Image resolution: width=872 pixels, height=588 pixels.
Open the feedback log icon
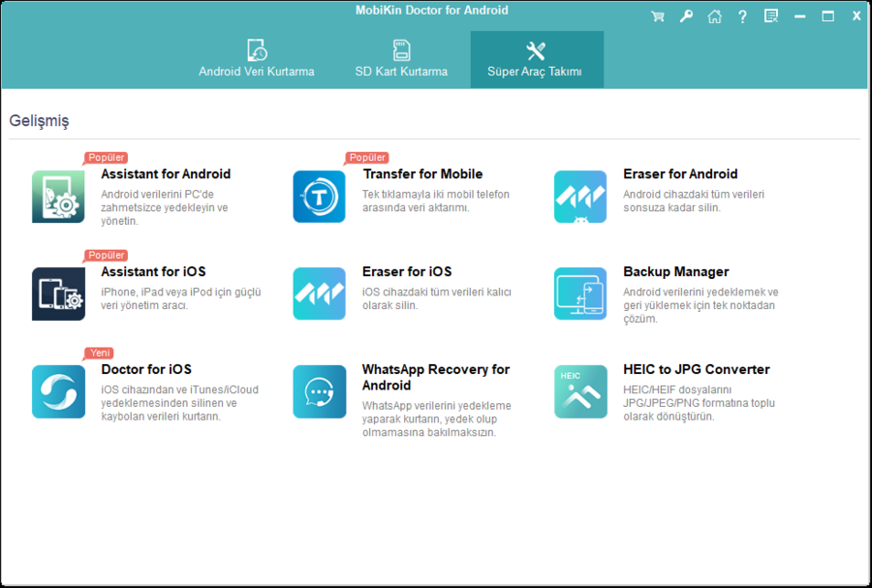[x=770, y=15]
